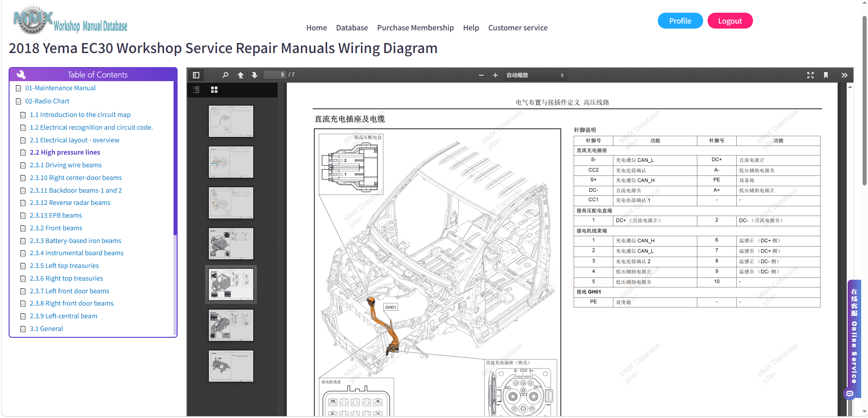Show the thumbnails grid view
Image resolution: width=868 pixels, height=418 pixels.
click(x=214, y=90)
